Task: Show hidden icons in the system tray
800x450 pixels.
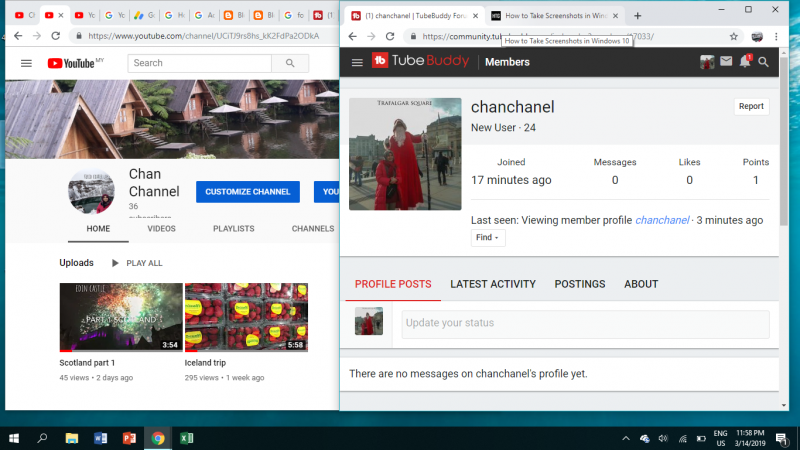Action: 627,438
